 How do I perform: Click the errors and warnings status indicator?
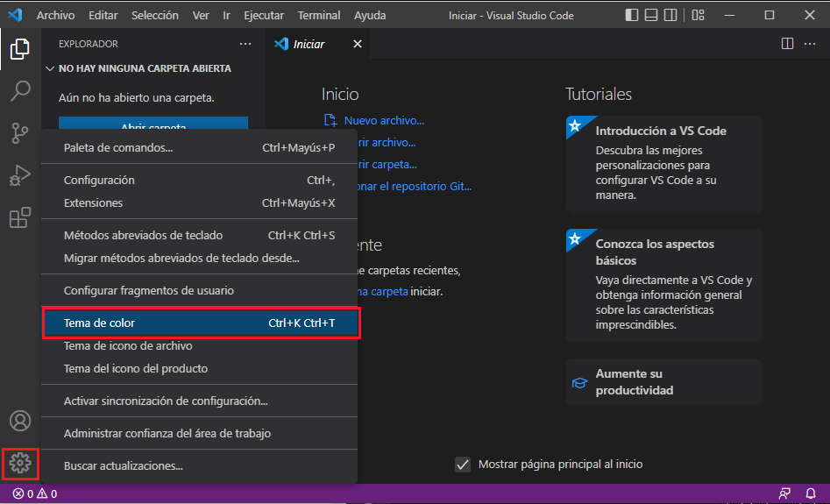[35, 494]
